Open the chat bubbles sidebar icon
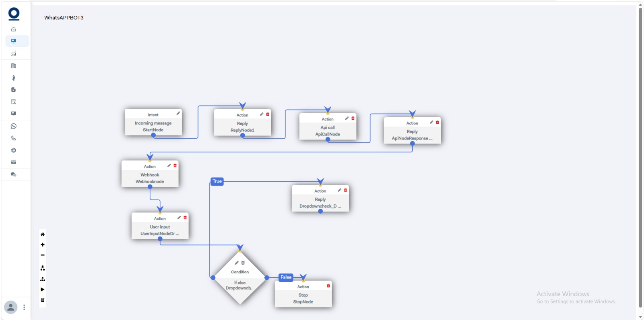The image size is (644, 320). click(13, 174)
